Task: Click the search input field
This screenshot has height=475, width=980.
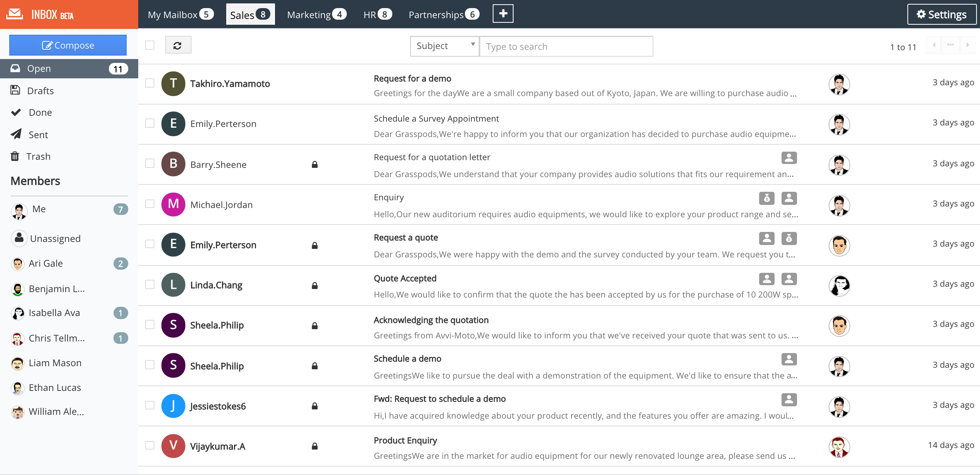Action: [x=565, y=46]
